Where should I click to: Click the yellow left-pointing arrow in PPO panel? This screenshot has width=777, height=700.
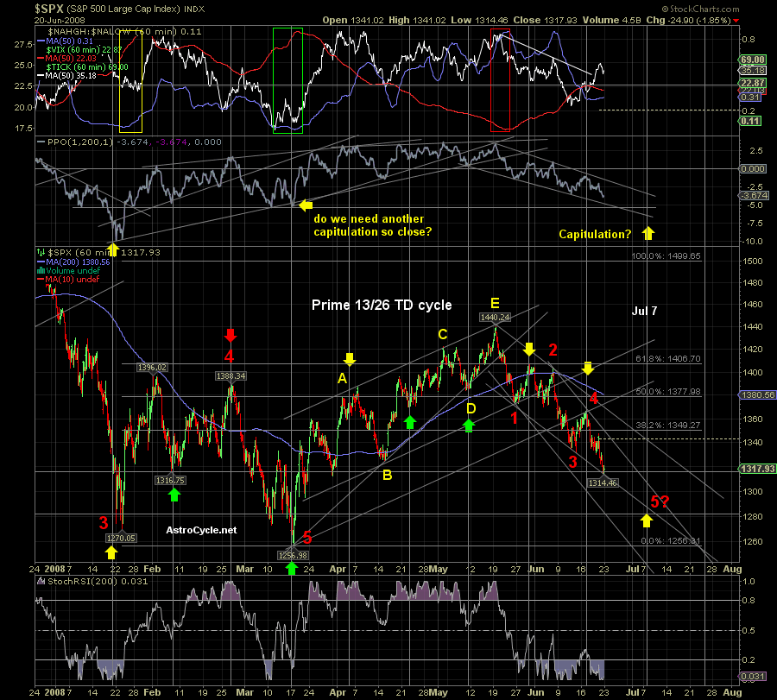(306, 205)
